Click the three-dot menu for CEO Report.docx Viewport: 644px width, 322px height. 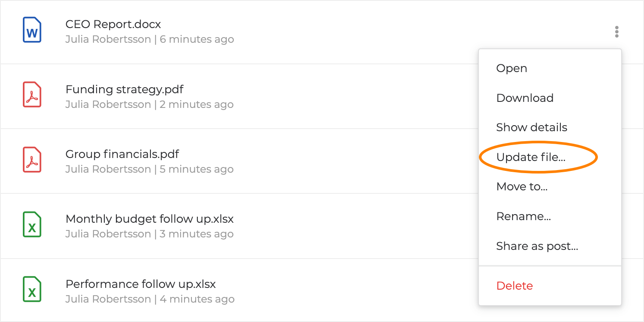coord(617,32)
